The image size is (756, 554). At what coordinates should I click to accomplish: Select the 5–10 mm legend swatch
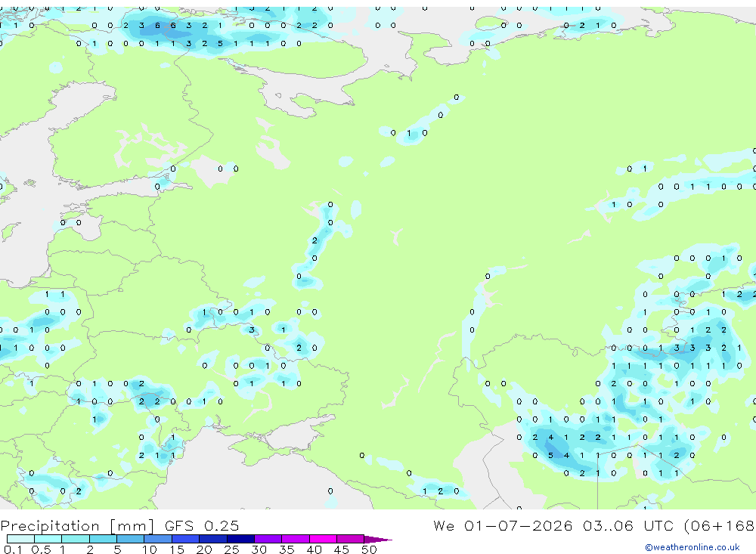[131, 539]
